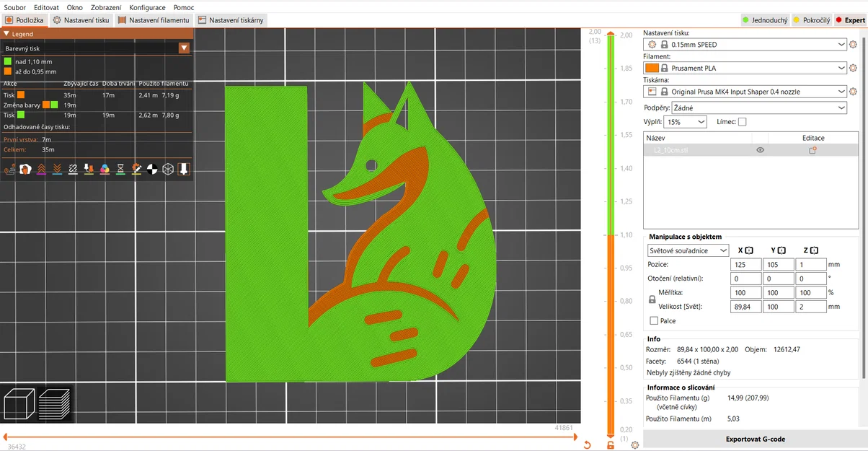
Task: Switch to 3D editor view cube icon
Action: pyautogui.click(x=19, y=404)
